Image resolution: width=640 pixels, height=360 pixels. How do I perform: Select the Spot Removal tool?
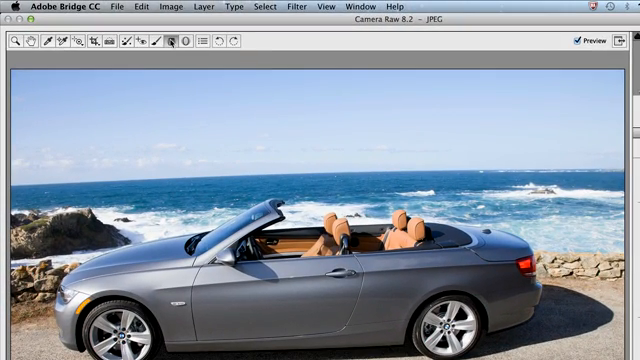click(126, 41)
